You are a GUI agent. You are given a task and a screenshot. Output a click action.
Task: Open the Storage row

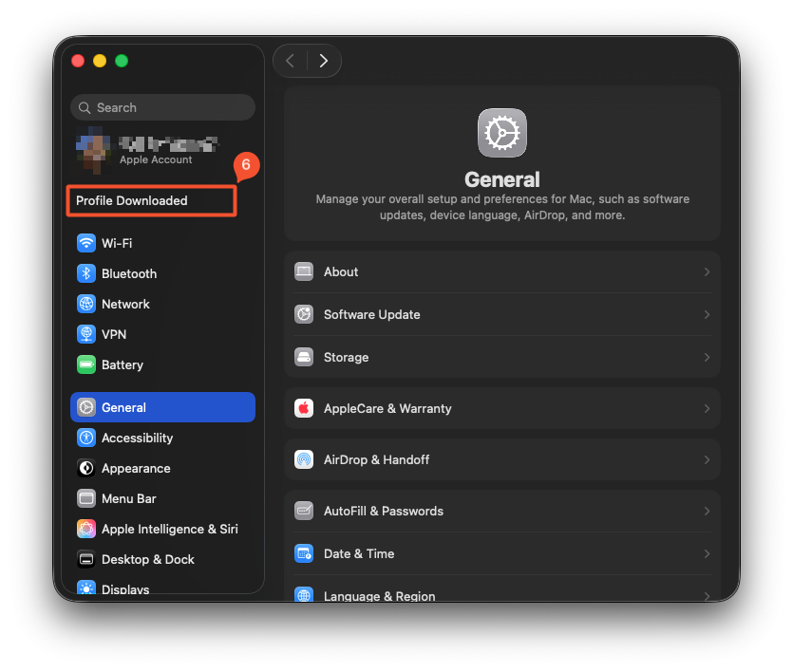tap(502, 357)
